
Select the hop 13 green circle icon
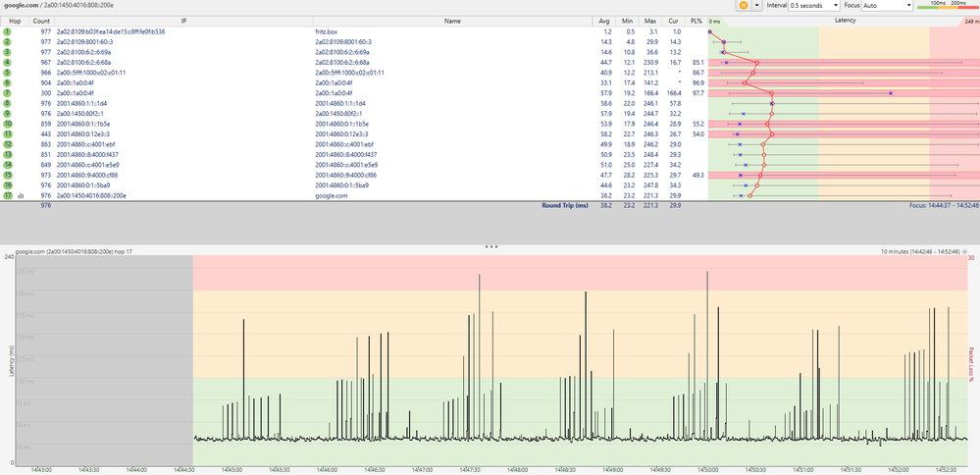coord(7,155)
